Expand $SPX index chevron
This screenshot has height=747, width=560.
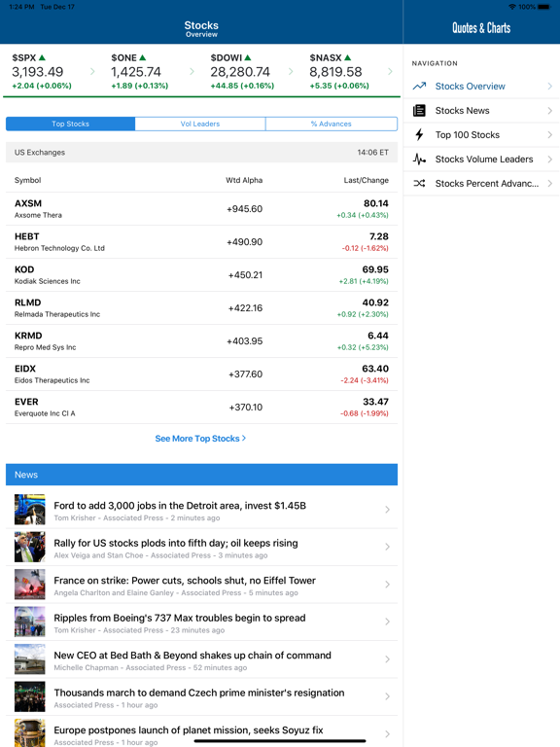92,71
